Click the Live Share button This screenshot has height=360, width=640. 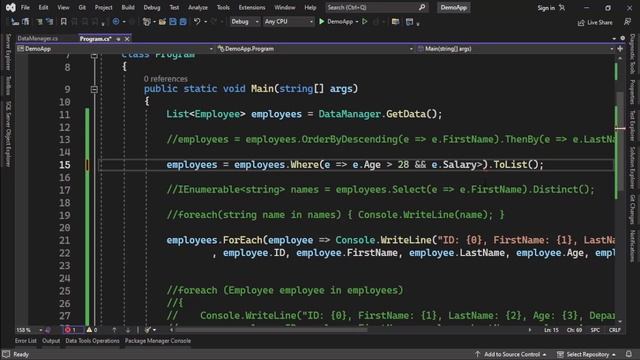pyautogui.click(x=595, y=22)
